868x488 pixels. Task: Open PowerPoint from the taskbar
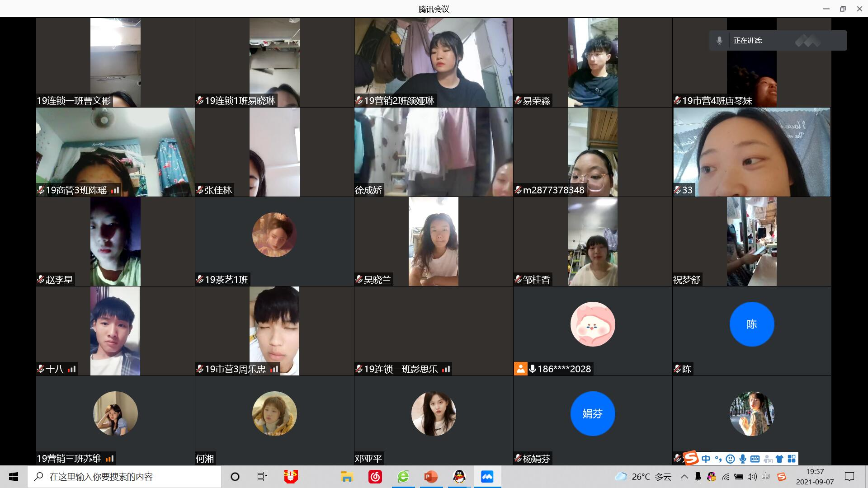431,477
